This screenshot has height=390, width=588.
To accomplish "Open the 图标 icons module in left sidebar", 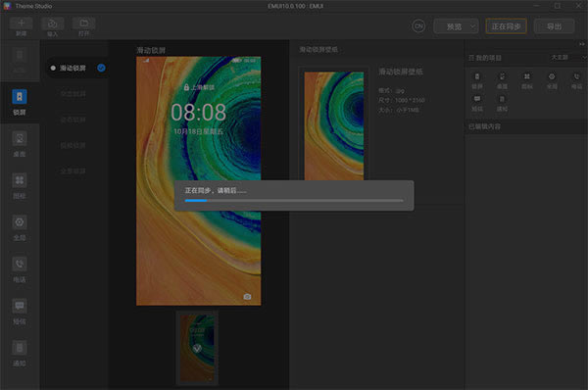I will tap(20, 186).
